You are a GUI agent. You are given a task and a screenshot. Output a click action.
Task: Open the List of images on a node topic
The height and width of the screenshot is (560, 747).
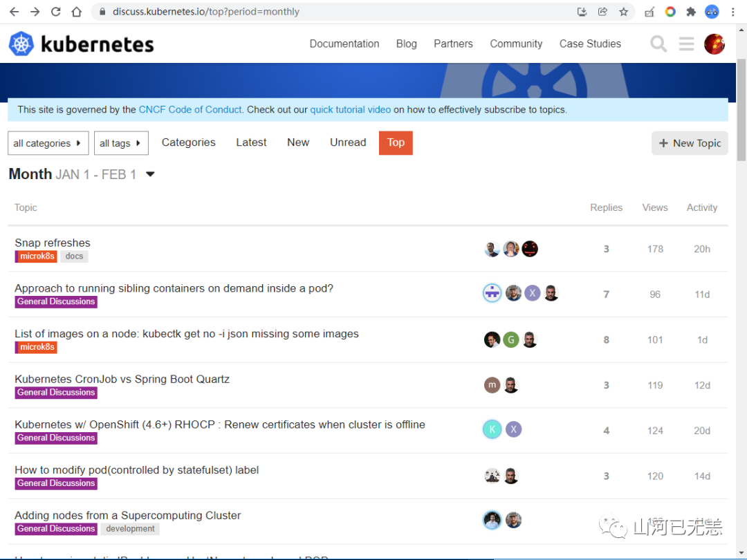[186, 334]
